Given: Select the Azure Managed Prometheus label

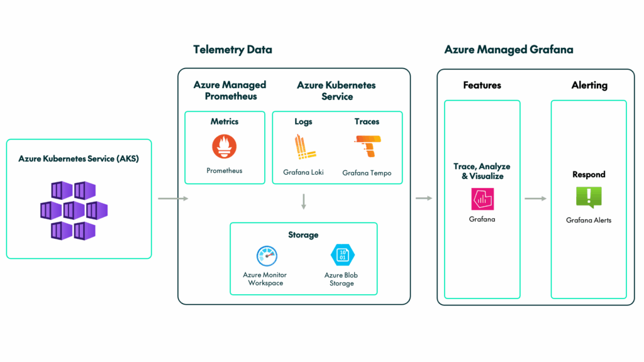Looking at the screenshot, I should (x=230, y=90).
